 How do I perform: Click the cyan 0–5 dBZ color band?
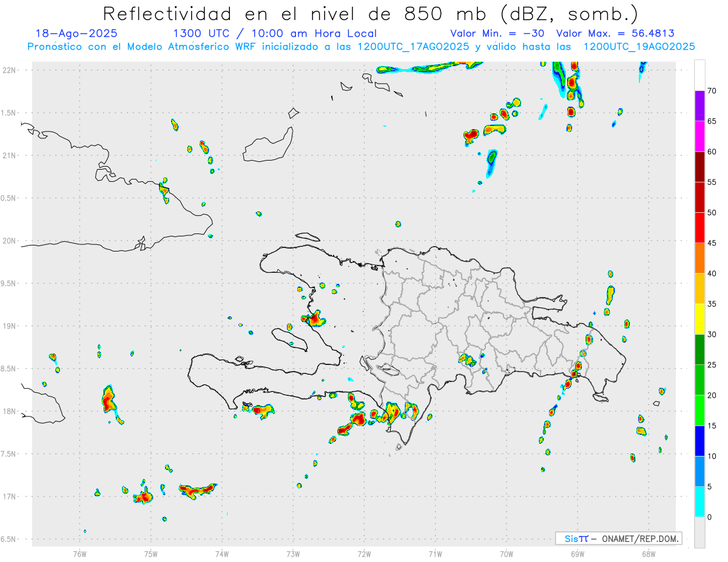click(x=699, y=502)
